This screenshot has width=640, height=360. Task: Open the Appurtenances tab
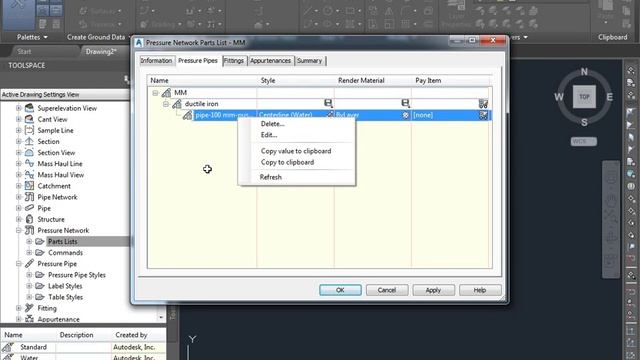(x=271, y=60)
